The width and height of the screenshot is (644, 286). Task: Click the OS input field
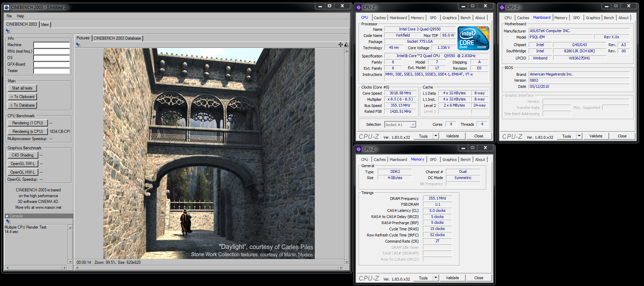coord(52,58)
